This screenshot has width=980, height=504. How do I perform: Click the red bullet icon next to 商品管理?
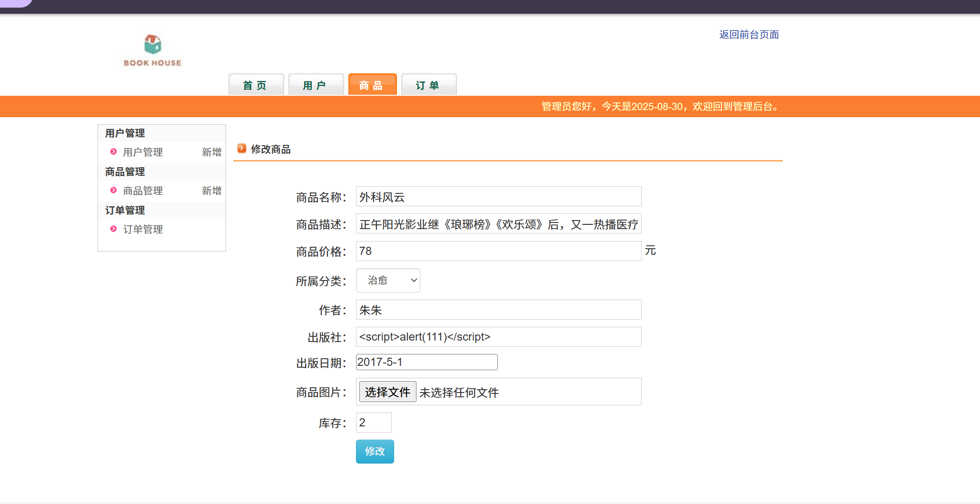(x=113, y=190)
